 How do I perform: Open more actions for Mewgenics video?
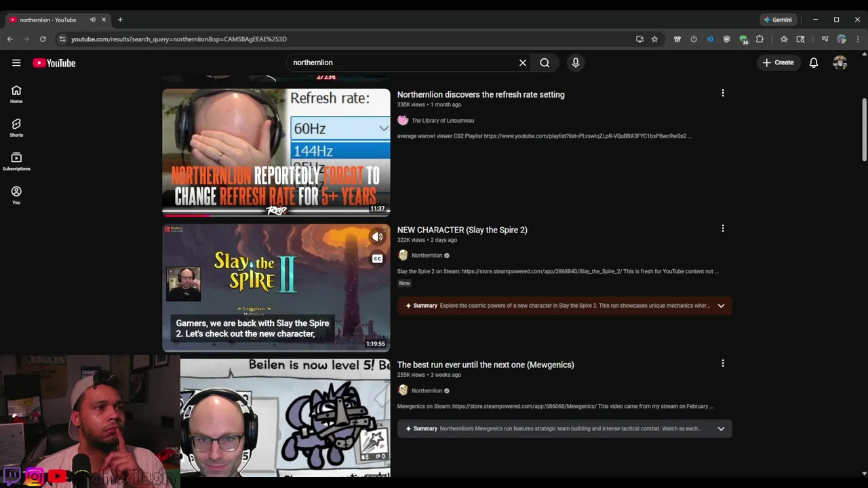pos(723,363)
